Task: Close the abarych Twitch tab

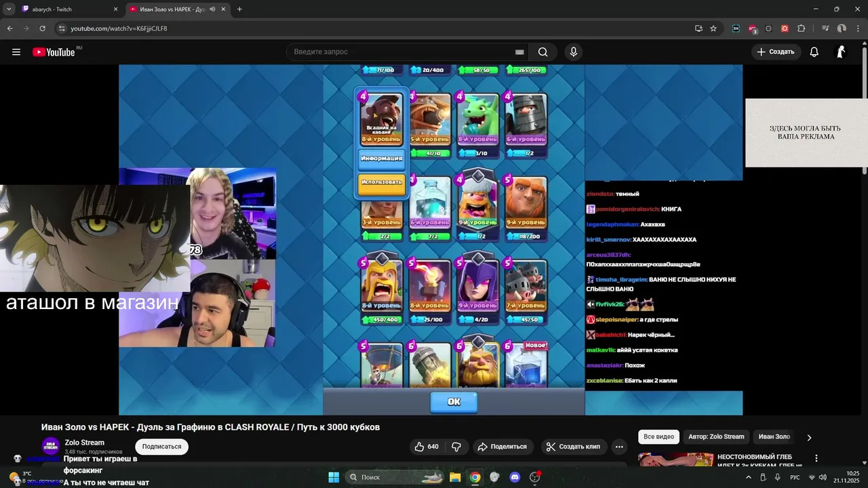Action: pos(115,9)
